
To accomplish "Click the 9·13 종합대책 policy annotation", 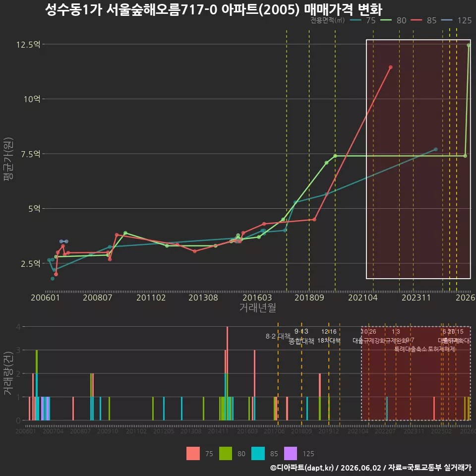I will (301, 336).
